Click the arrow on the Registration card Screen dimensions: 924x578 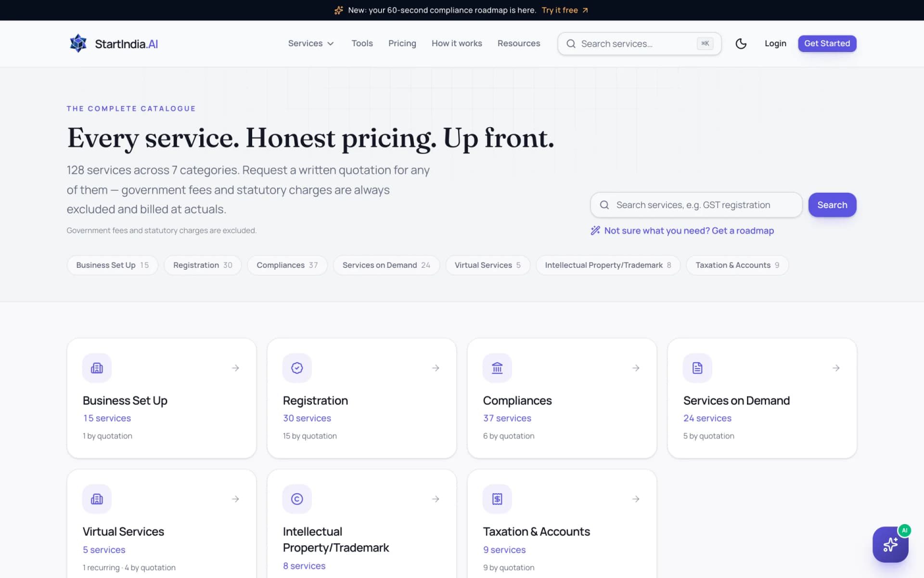click(x=436, y=368)
